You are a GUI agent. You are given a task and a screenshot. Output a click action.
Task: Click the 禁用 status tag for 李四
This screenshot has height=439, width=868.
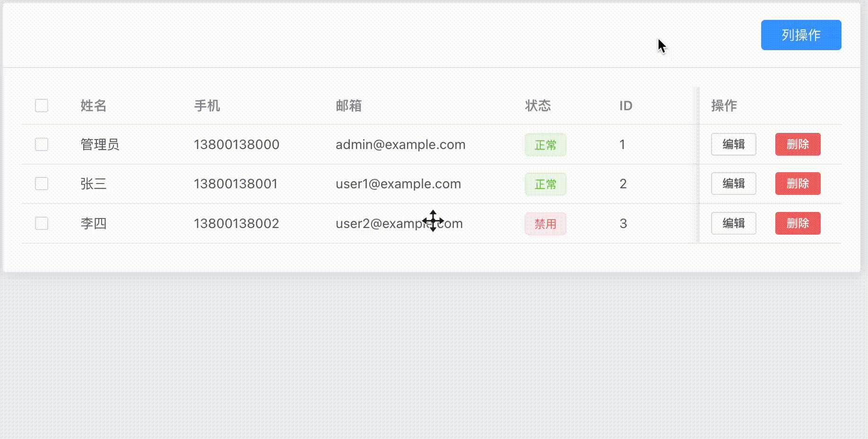[x=545, y=224]
